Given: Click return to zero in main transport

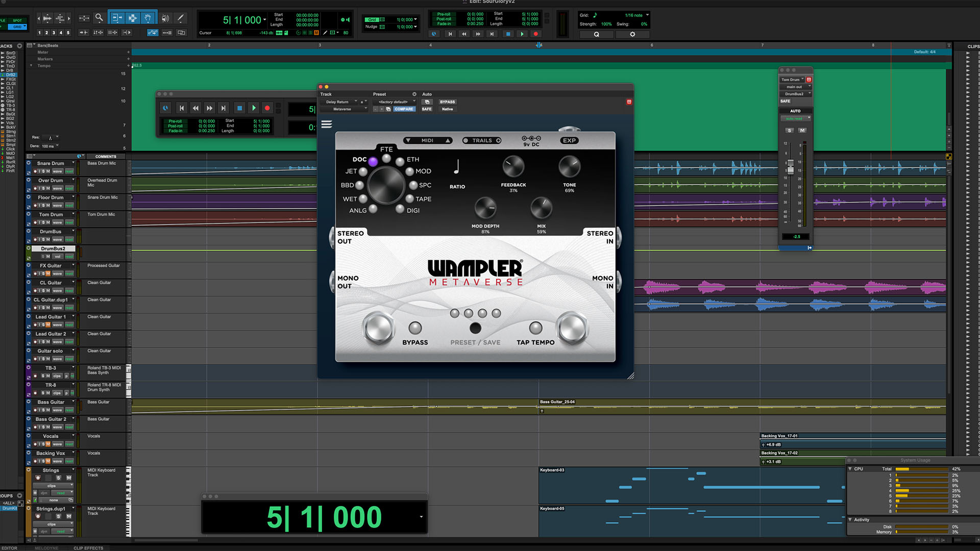Looking at the screenshot, I should point(450,34).
